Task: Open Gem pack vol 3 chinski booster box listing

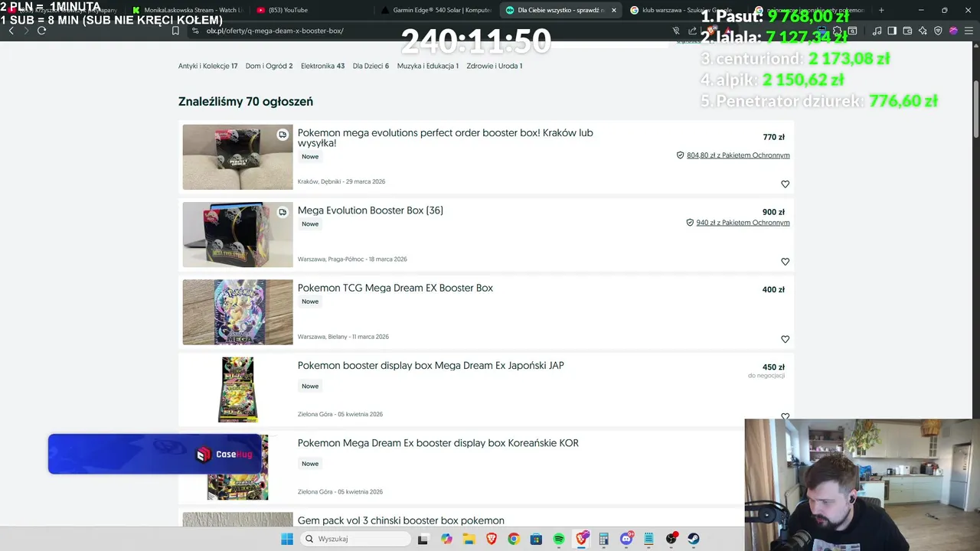Action: click(400, 520)
